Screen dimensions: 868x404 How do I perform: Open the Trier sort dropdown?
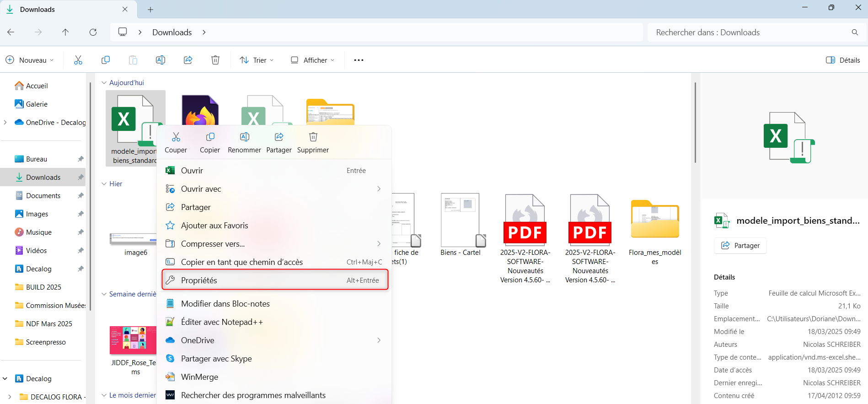click(x=257, y=60)
